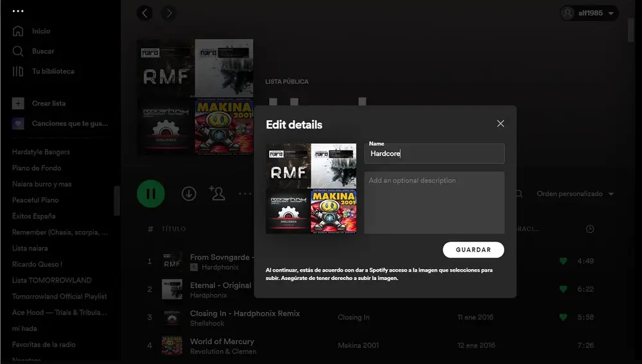Select Ricardo Queso ! playlist

pyautogui.click(x=37, y=264)
